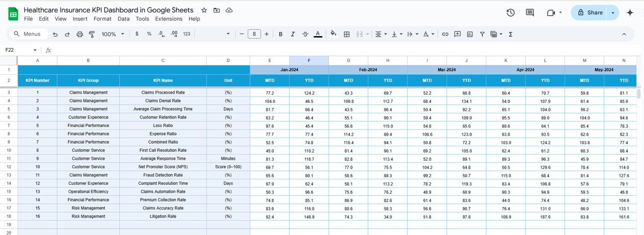This screenshot has width=644, height=235.
Task: Open the Help menu
Action: [x=194, y=19]
